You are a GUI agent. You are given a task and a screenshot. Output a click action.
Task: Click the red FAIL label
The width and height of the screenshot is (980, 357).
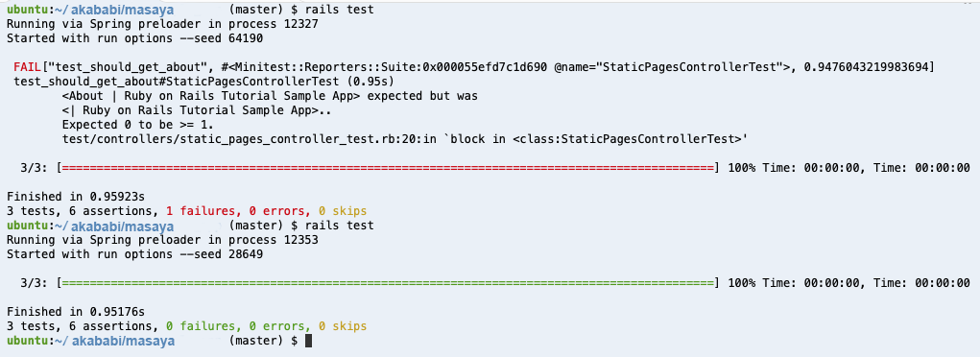(25, 67)
